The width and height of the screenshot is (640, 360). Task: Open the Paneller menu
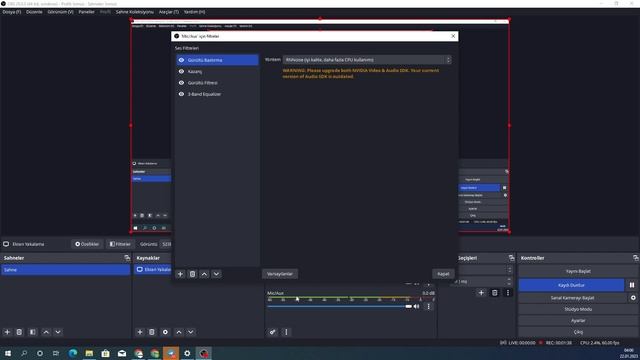87,12
